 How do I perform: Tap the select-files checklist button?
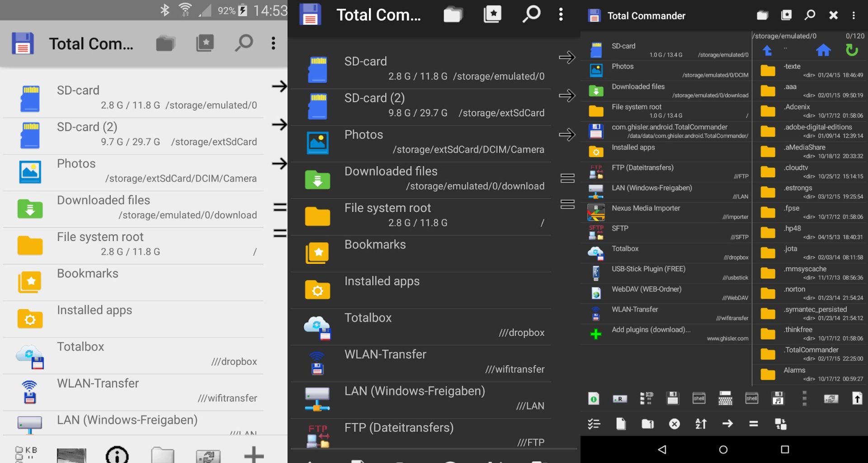pos(594,424)
